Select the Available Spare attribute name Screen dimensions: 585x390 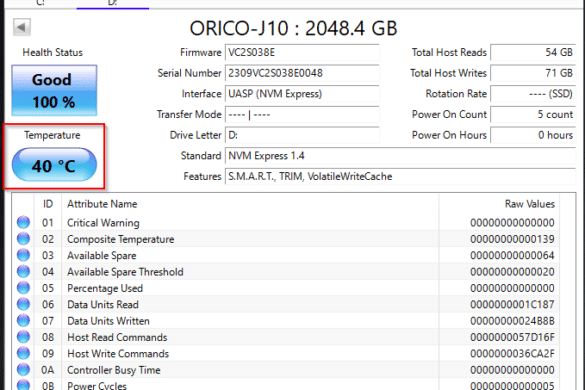[x=101, y=256]
